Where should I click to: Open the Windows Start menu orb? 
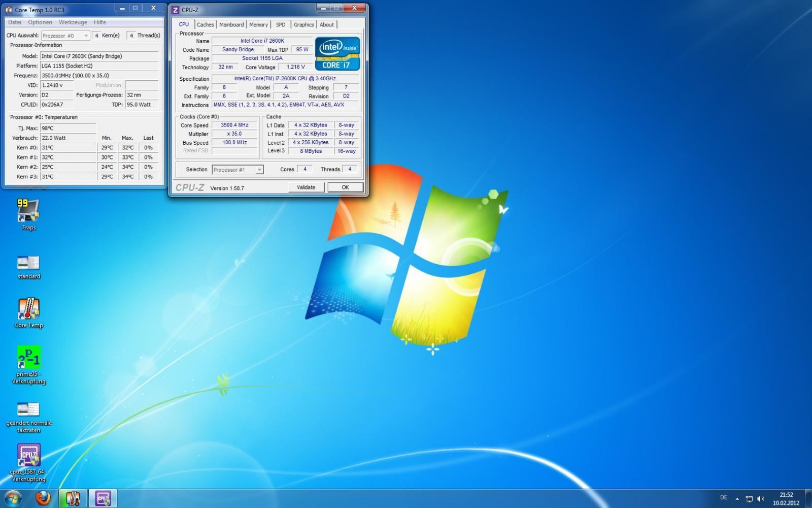12,498
